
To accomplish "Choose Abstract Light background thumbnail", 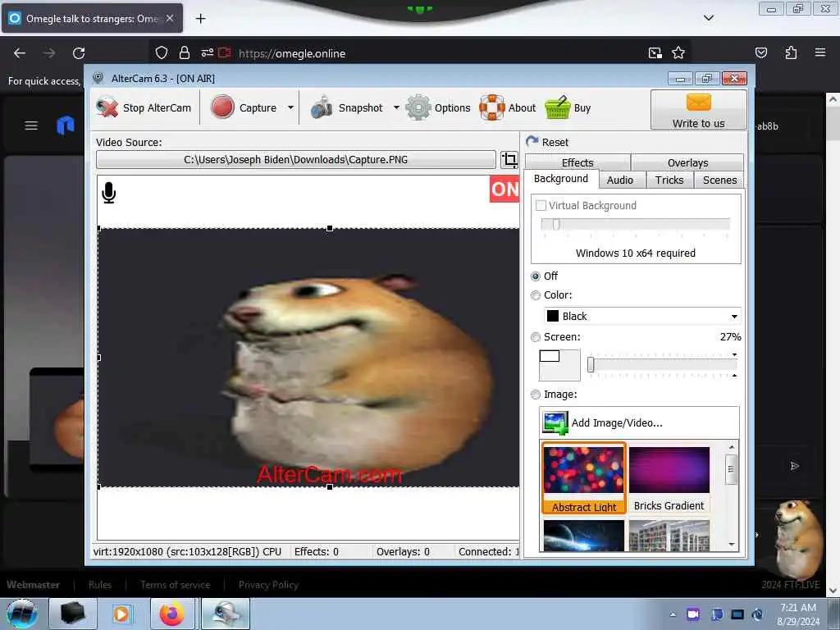I will (x=583, y=478).
